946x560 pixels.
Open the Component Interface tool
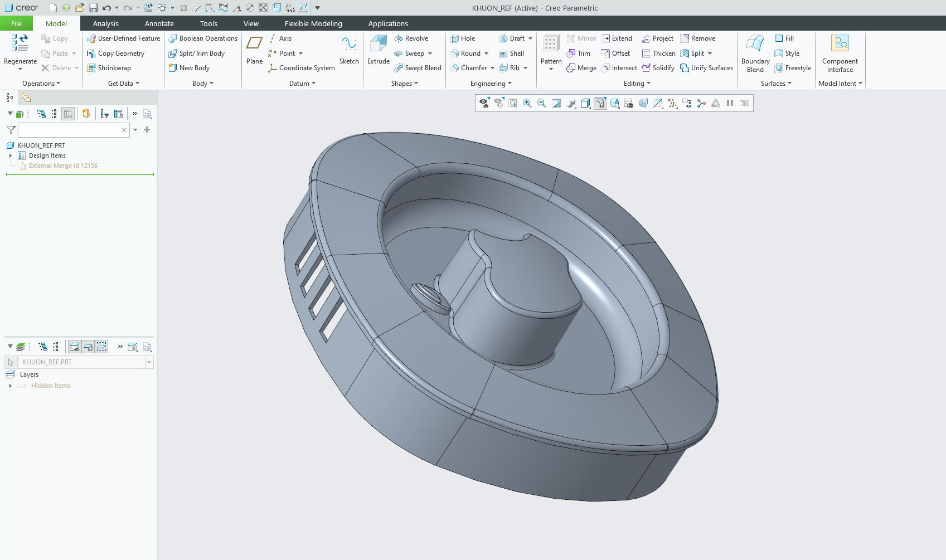[840, 44]
